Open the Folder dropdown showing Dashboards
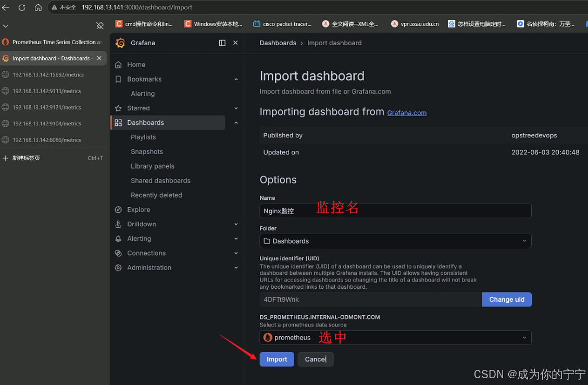Viewport: 588px width, 385px height. [x=395, y=241]
